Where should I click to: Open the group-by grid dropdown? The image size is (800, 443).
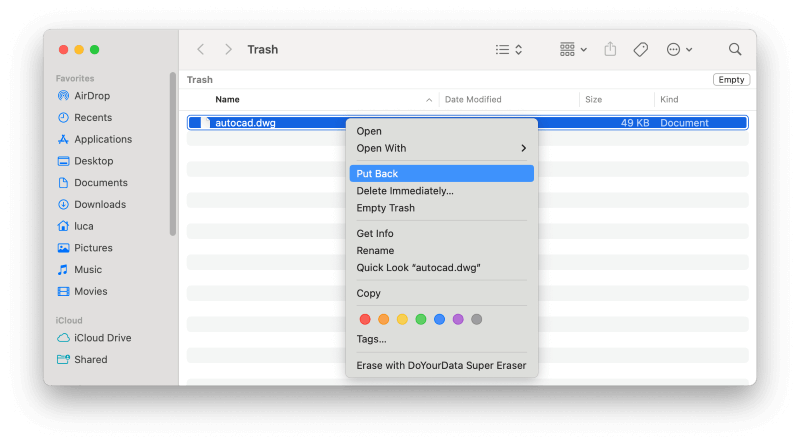[573, 50]
